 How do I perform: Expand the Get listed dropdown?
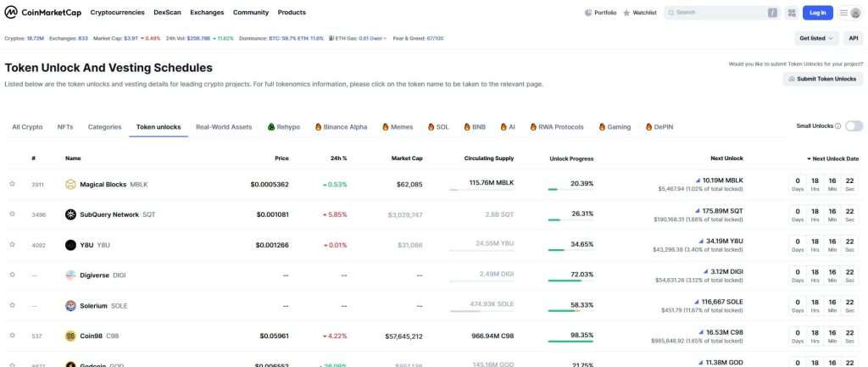pyautogui.click(x=816, y=38)
